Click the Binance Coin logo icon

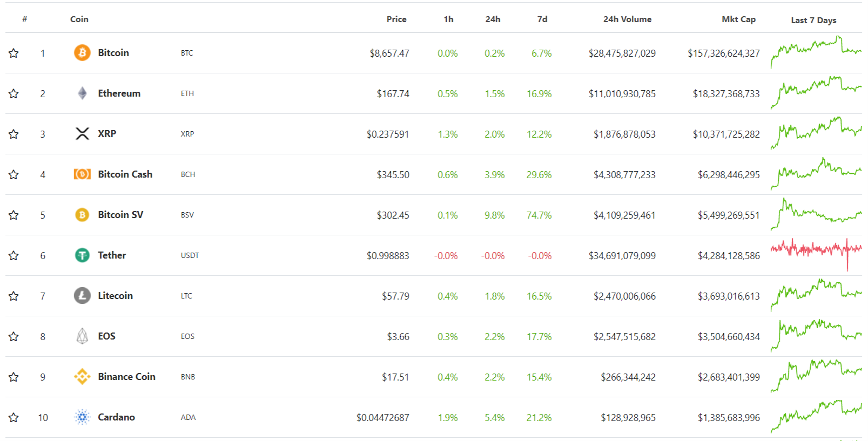coord(82,377)
